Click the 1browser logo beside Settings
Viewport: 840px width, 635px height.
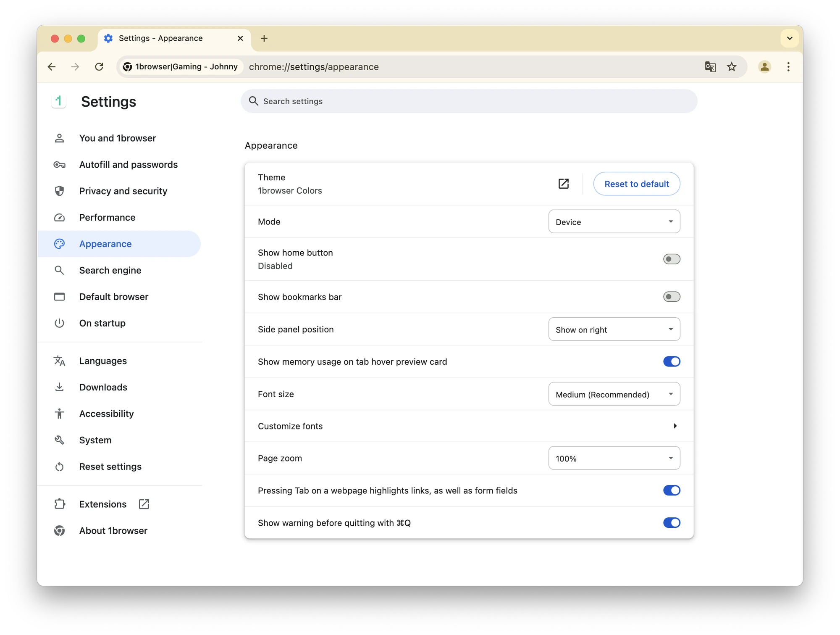tap(59, 101)
